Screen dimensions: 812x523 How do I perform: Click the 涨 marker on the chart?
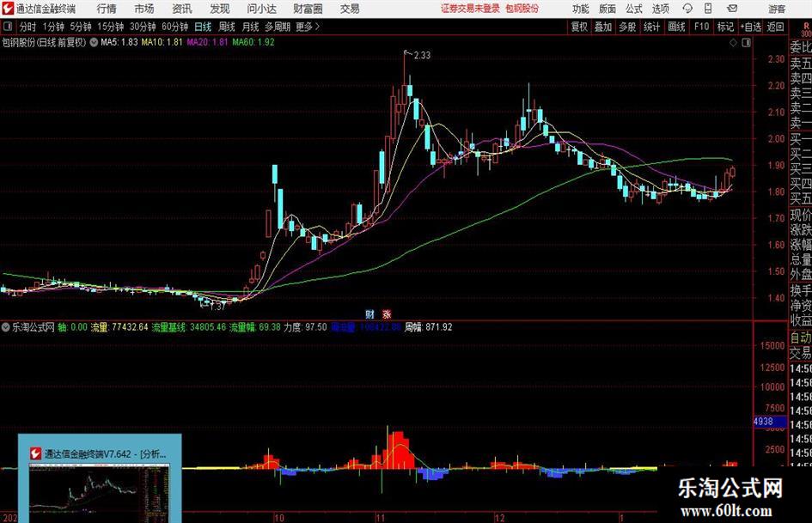387,314
